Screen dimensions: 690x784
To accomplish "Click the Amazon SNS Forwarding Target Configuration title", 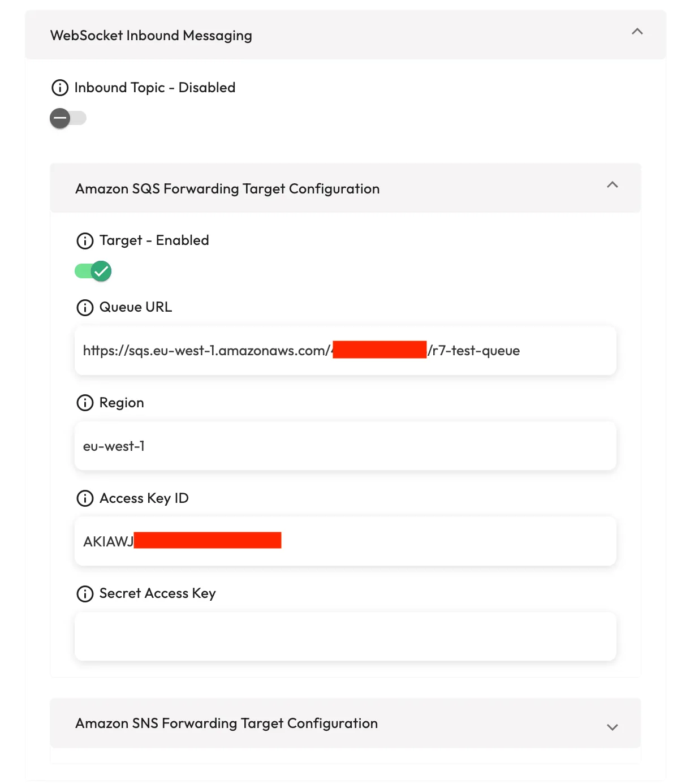I will 226,723.
